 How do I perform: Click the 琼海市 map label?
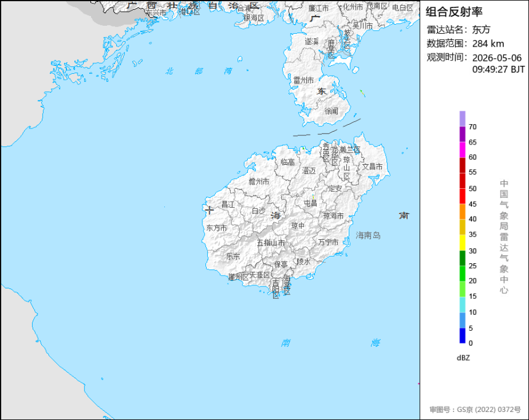pos(333,216)
